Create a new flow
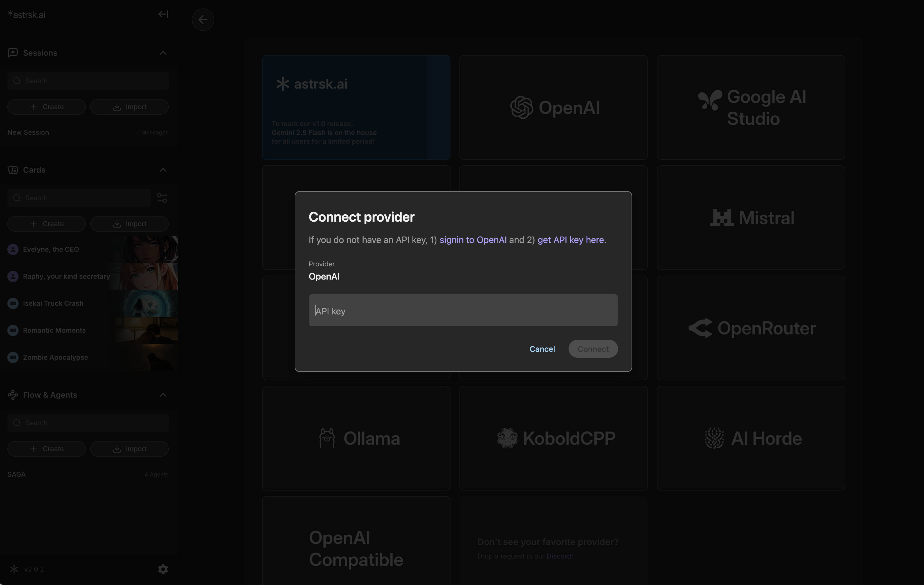Viewport: 924px width, 585px height. (x=46, y=449)
